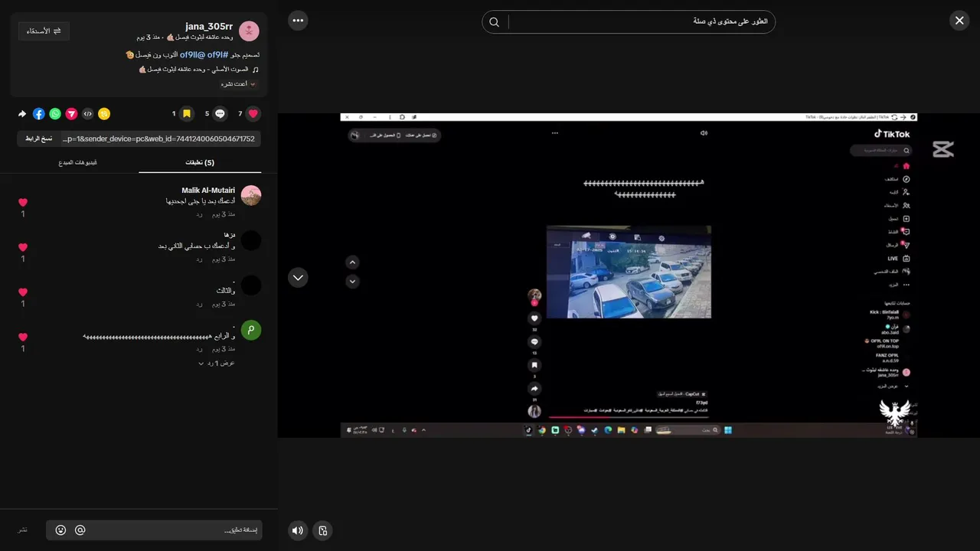Open emoji picker in comment box

click(x=61, y=530)
